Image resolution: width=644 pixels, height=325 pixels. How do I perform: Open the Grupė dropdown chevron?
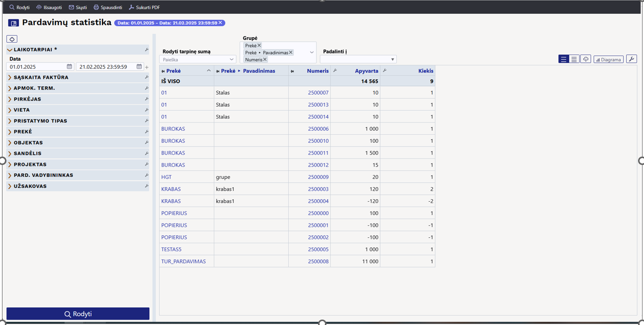(x=312, y=53)
